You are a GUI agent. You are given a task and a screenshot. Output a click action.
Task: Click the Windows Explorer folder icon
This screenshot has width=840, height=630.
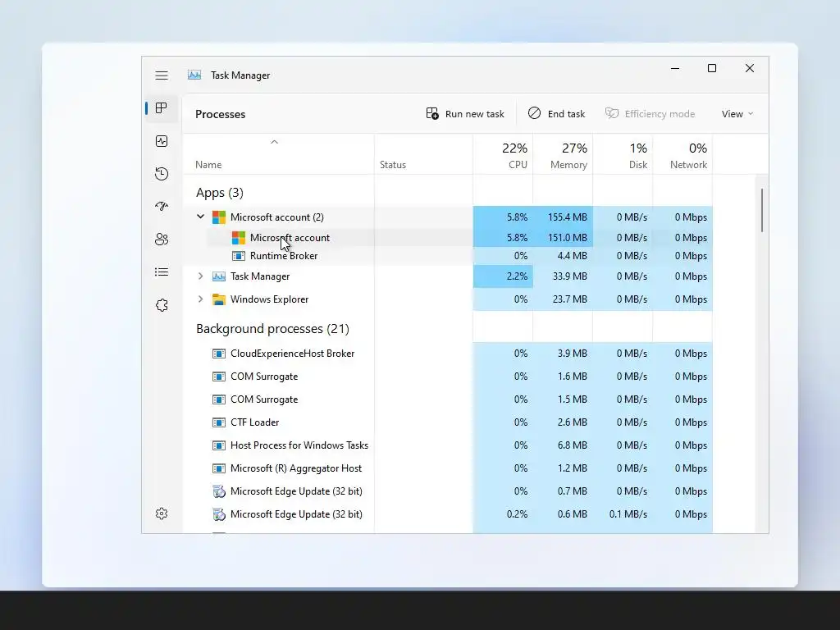218,299
